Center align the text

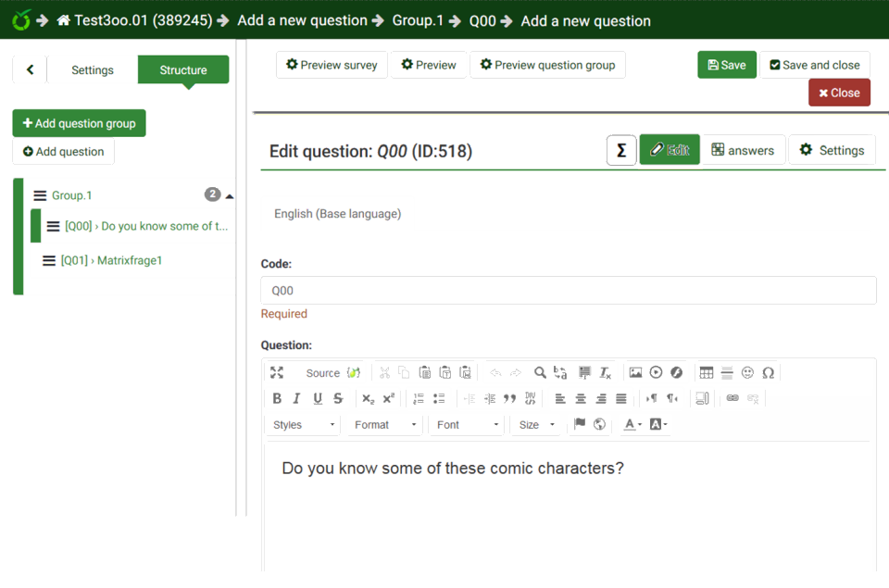[x=581, y=398]
